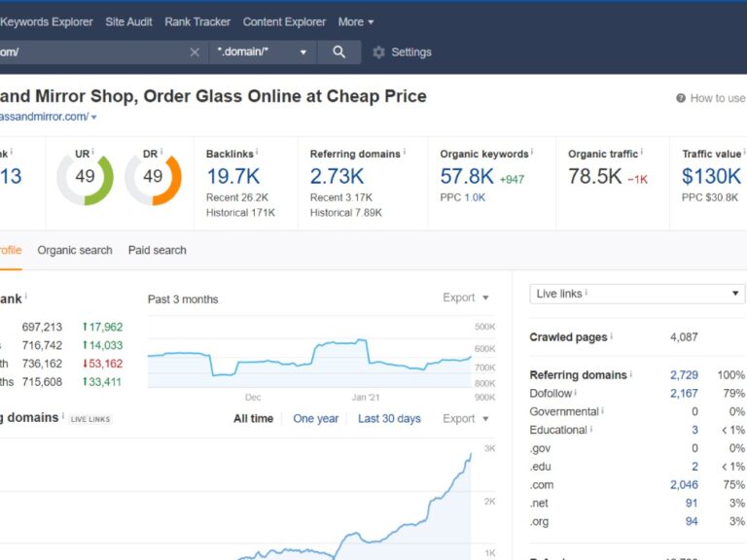The width and height of the screenshot is (747, 560).
Task: Click the DR 49 orange gauge
Action: point(153,178)
